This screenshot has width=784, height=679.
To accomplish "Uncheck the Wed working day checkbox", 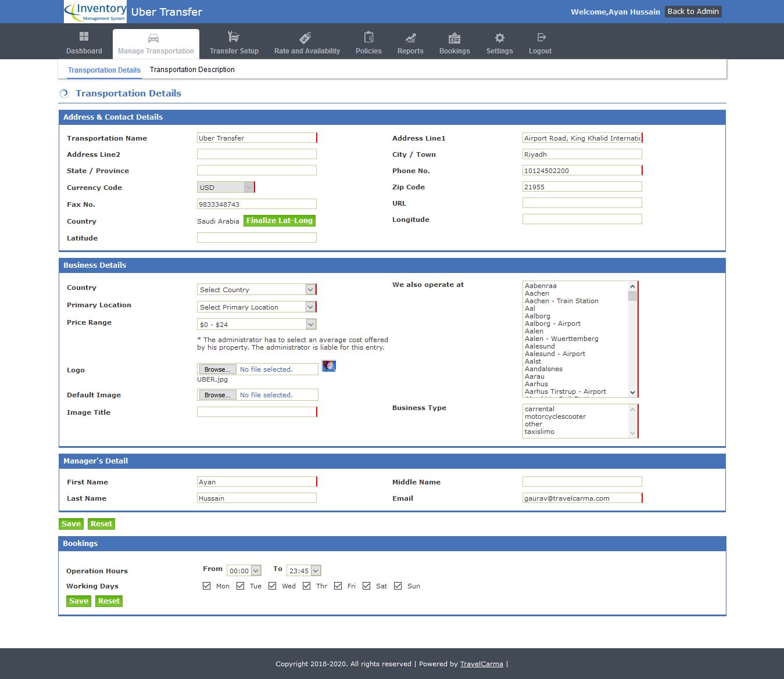I will [x=272, y=585].
